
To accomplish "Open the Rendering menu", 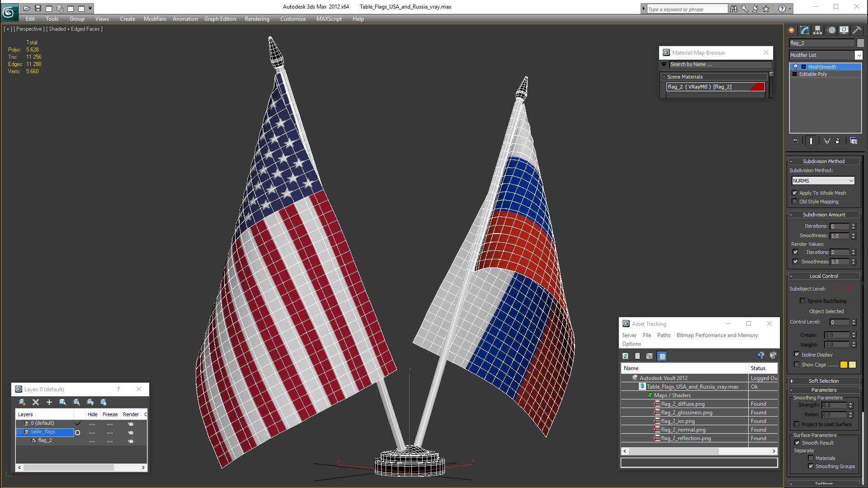I will pyautogui.click(x=257, y=19).
